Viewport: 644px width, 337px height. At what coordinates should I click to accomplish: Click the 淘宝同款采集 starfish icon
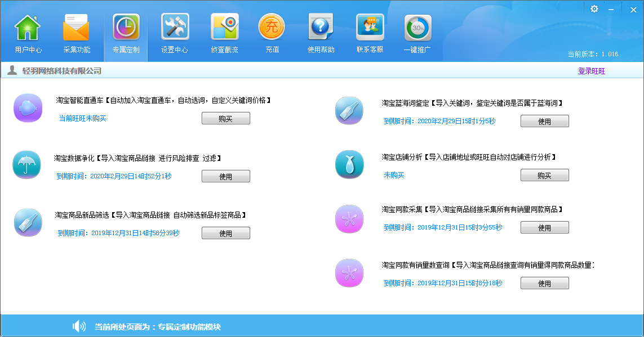click(349, 219)
